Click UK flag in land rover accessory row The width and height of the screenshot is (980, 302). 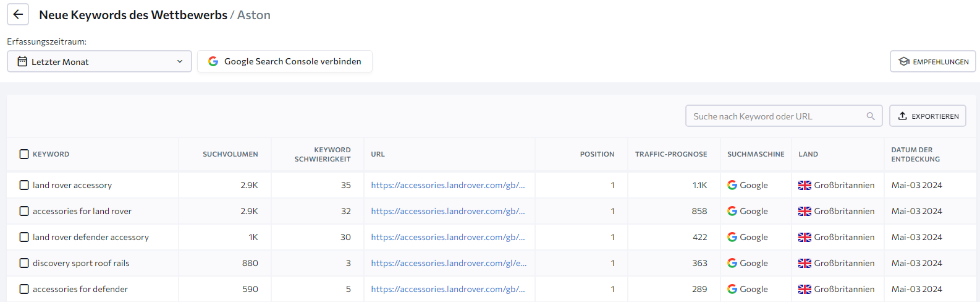click(x=805, y=185)
